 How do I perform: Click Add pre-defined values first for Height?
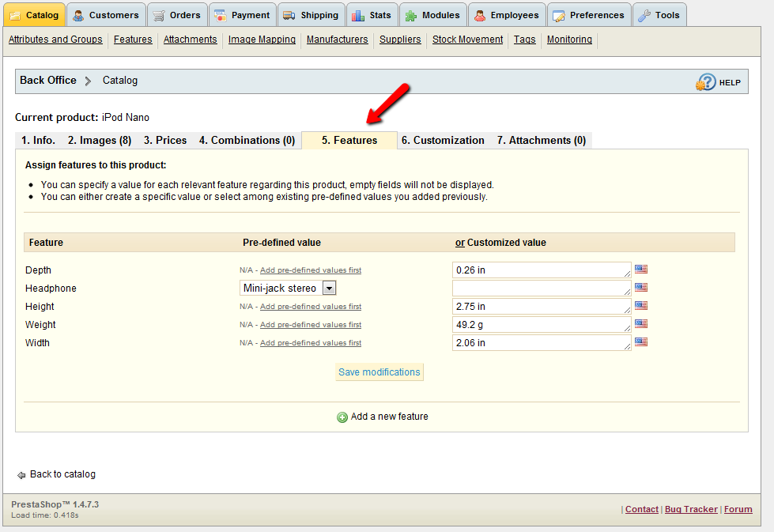[311, 307]
